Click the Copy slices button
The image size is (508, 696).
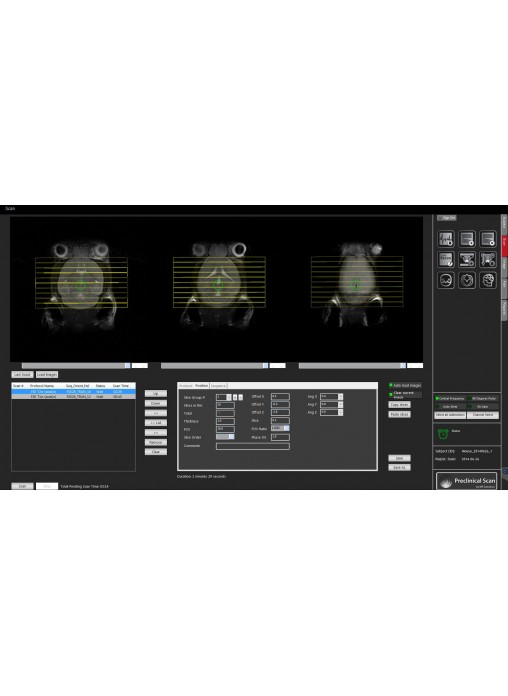[x=399, y=405]
